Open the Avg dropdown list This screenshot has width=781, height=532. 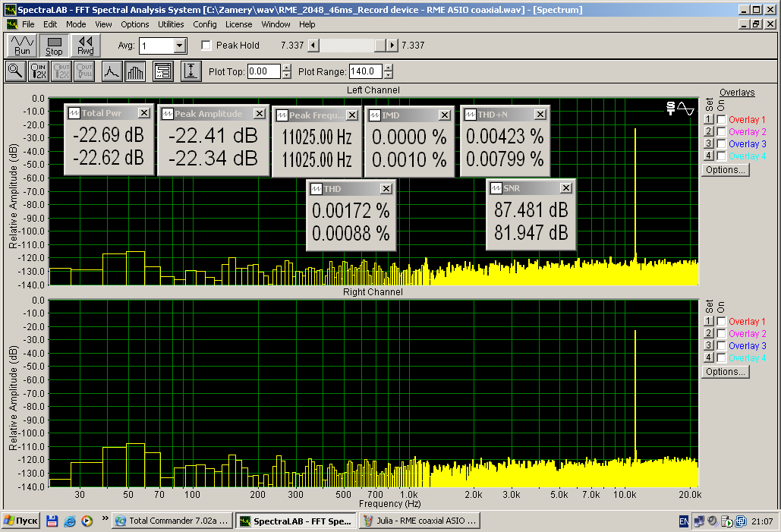click(x=179, y=46)
